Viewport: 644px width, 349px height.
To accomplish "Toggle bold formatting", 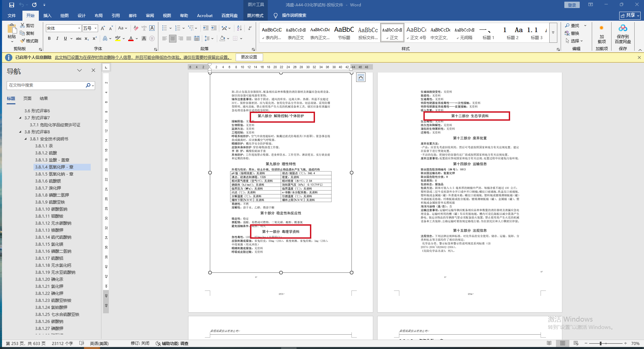I will point(49,38).
